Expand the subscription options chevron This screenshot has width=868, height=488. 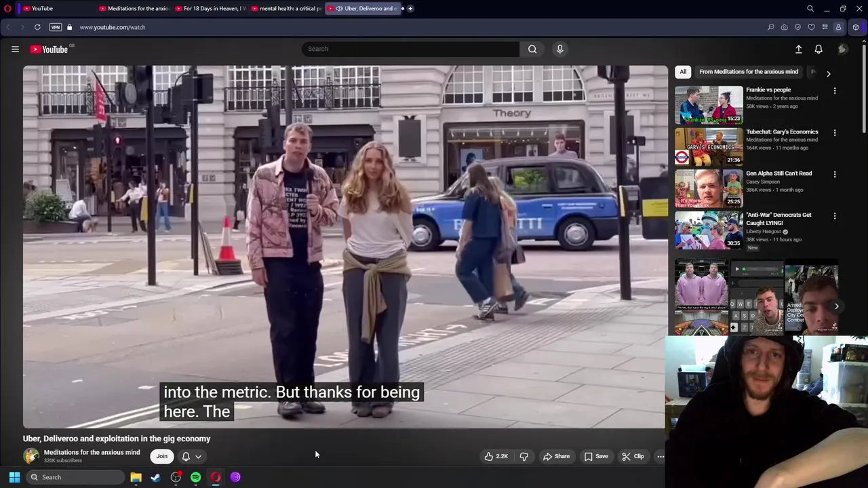(x=198, y=457)
